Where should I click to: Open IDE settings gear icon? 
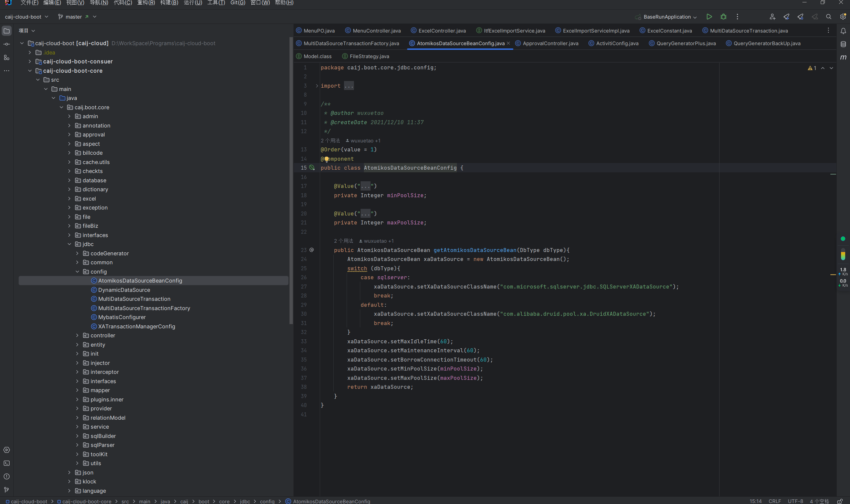843,17
